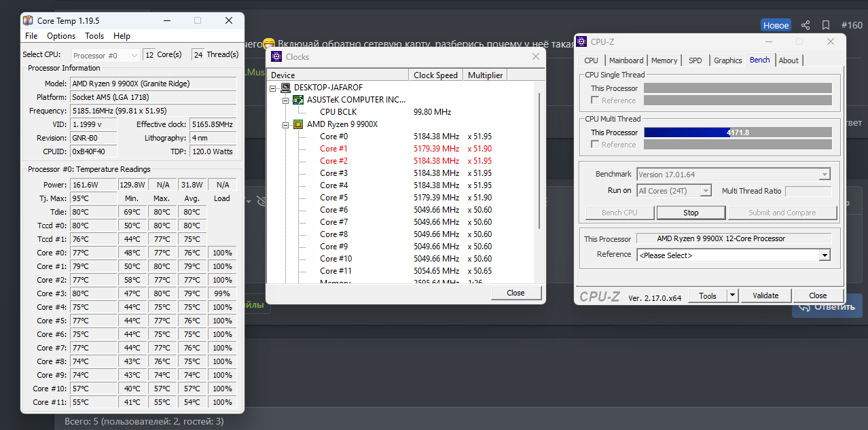Click the Close button in the Clocks window

[516, 293]
